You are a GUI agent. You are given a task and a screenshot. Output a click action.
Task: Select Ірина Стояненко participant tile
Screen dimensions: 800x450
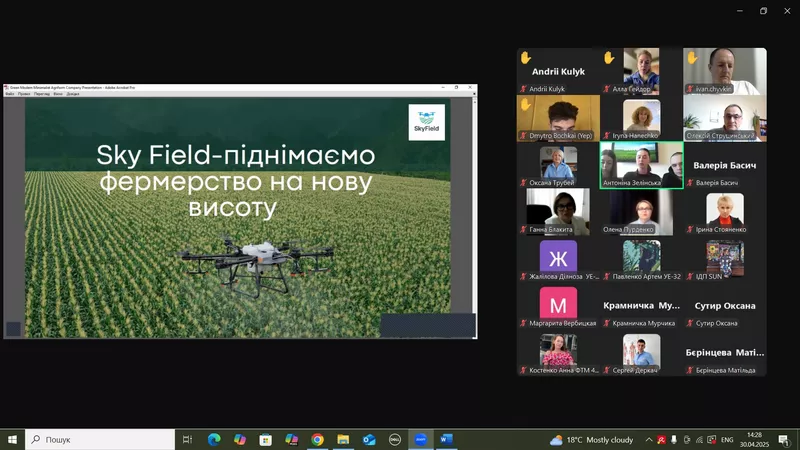point(724,212)
